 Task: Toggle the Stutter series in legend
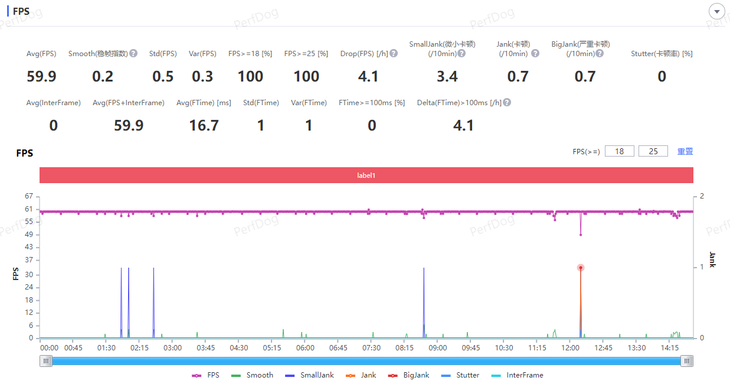pyautogui.click(x=460, y=375)
